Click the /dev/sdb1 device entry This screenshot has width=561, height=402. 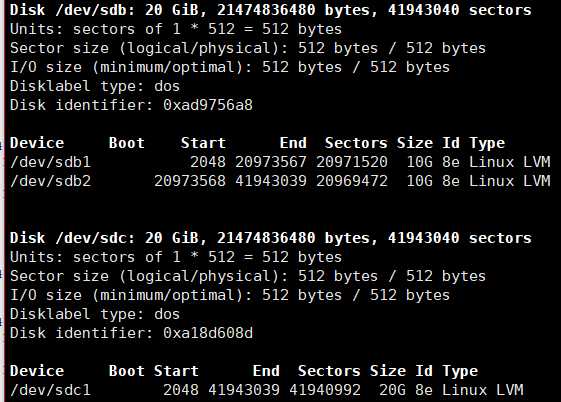point(50,162)
